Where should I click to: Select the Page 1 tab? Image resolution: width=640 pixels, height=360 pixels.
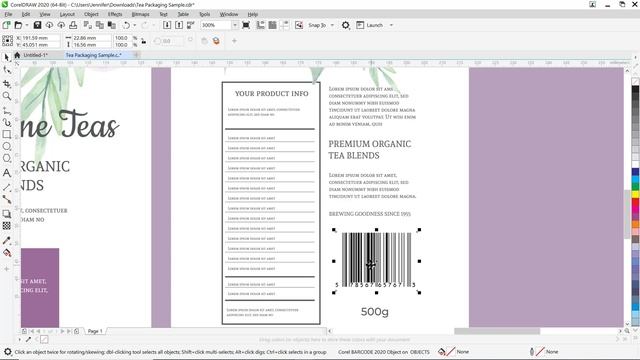[95, 331]
